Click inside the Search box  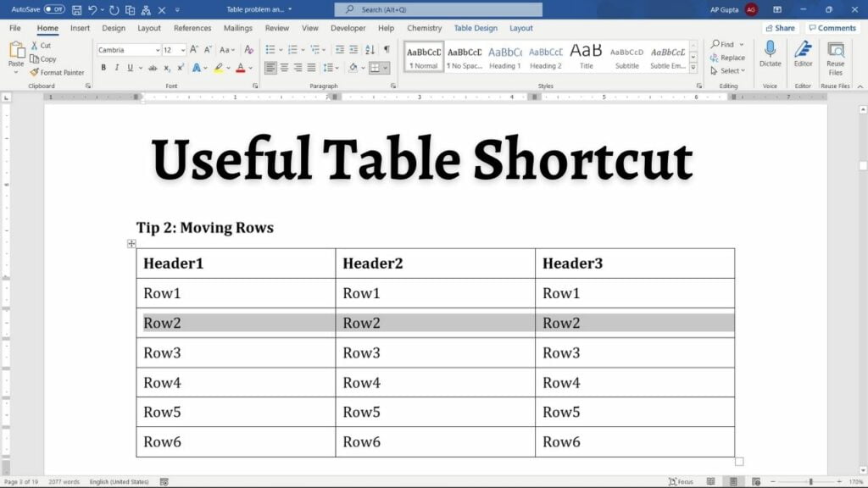pyautogui.click(x=437, y=8)
